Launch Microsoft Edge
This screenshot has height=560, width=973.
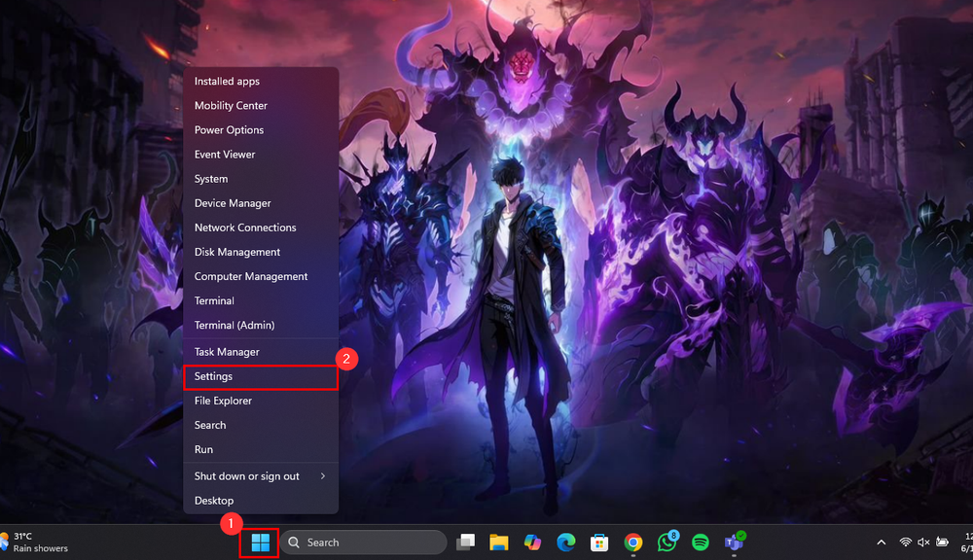tap(564, 542)
